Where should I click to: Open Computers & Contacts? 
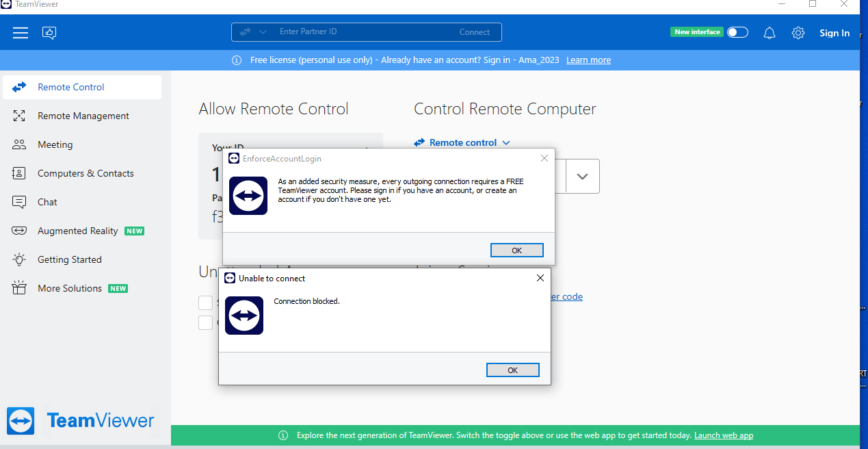coord(82,173)
